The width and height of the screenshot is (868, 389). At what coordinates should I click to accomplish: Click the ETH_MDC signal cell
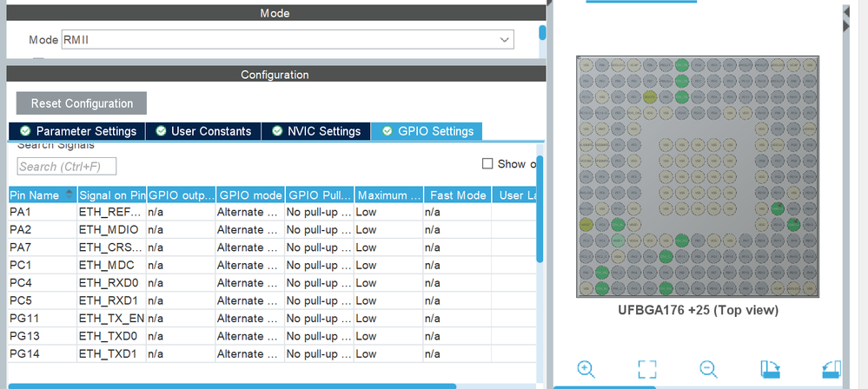[112, 265]
